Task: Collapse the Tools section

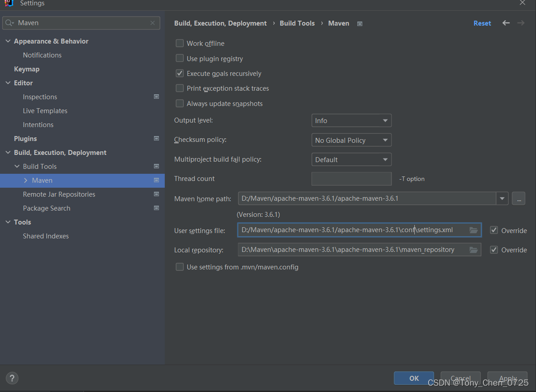Action: tap(8, 222)
